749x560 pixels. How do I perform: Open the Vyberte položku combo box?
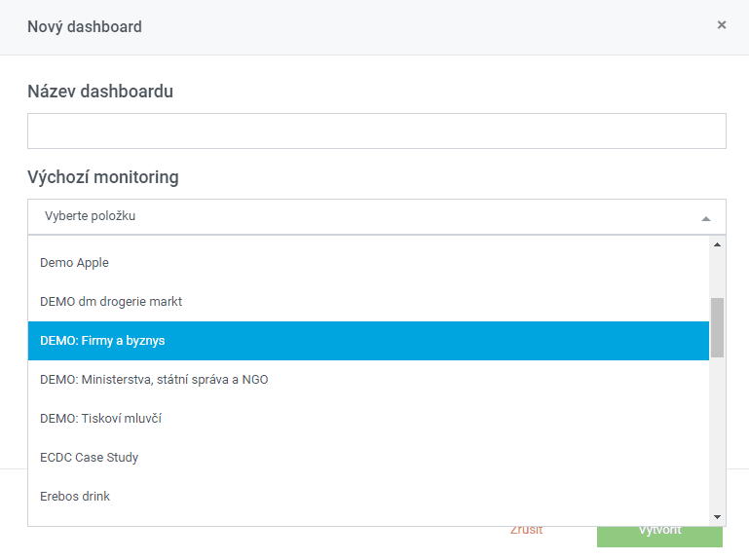pyautogui.click(x=377, y=216)
